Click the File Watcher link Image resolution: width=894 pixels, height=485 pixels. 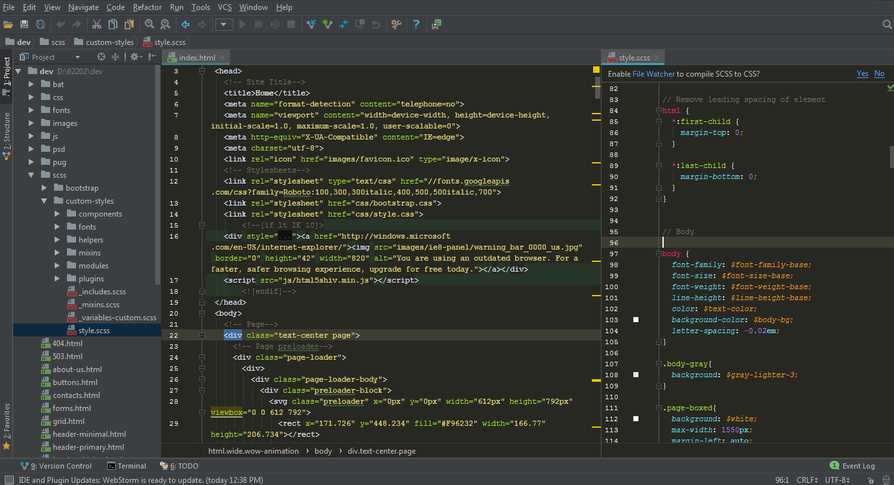click(x=652, y=74)
